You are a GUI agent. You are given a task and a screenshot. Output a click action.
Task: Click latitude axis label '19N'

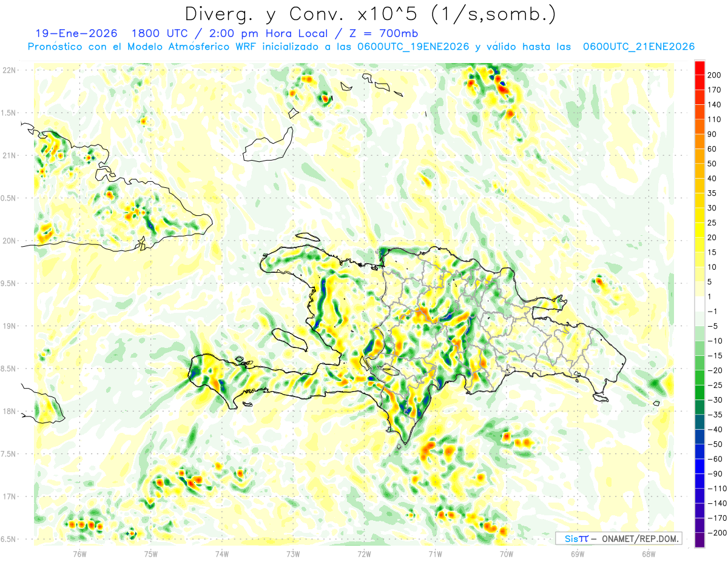tap(9, 326)
